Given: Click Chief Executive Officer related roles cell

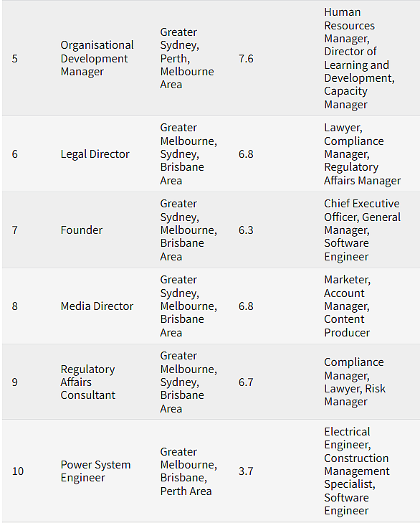Looking at the screenshot, I should 363,230.
